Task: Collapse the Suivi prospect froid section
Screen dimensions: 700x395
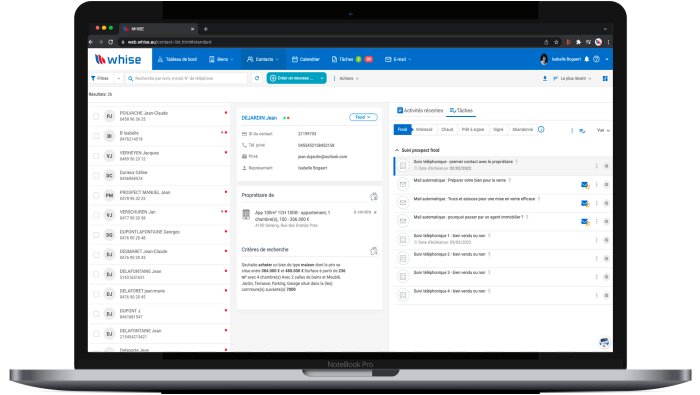Action: pyautogui.click(x=397, y=150)
